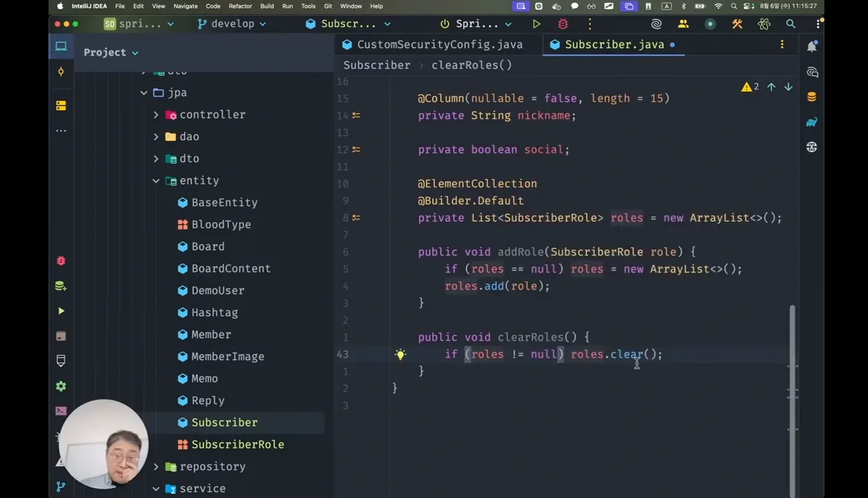The image size is (868, 498).
Task: Expand the dao folder
Action: [x=156, y=137]
